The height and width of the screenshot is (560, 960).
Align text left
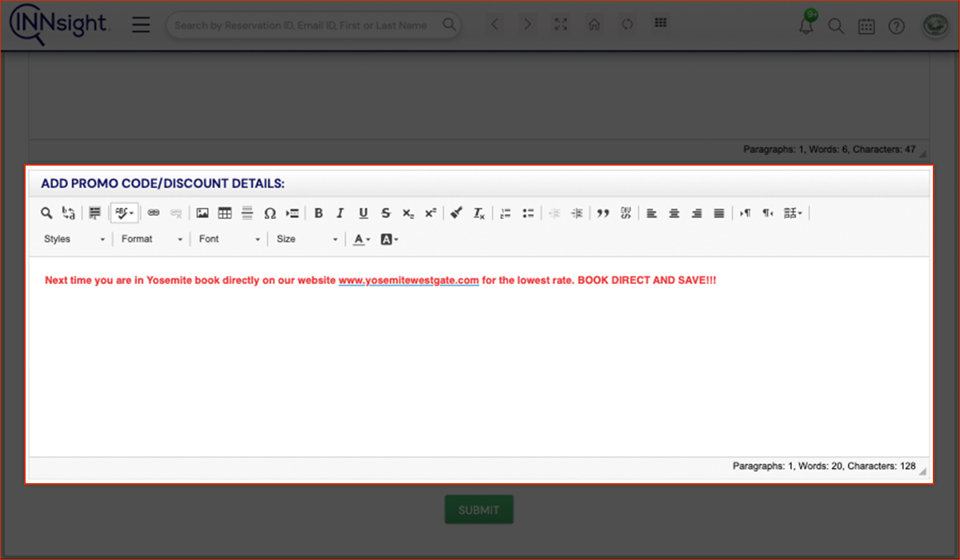(x=652, y=213)
